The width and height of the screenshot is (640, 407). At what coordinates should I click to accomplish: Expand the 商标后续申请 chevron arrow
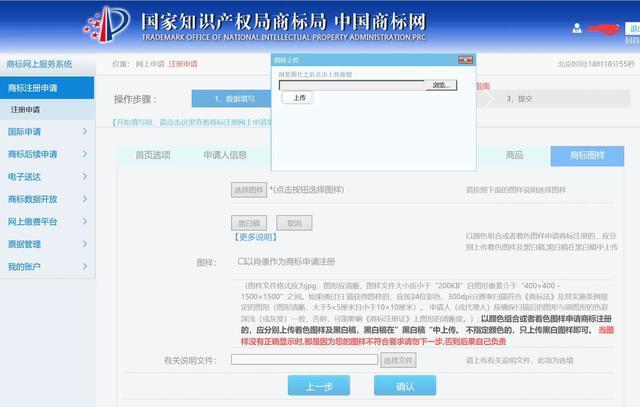pyautogui.click(x=85, y=154)
